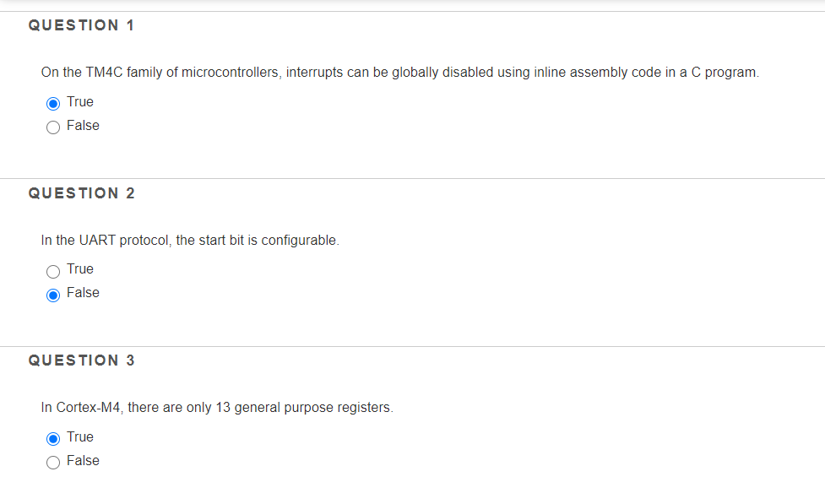Click the UART start bit question text
This screenshot has height=504, width=825.
pos(189,240)
